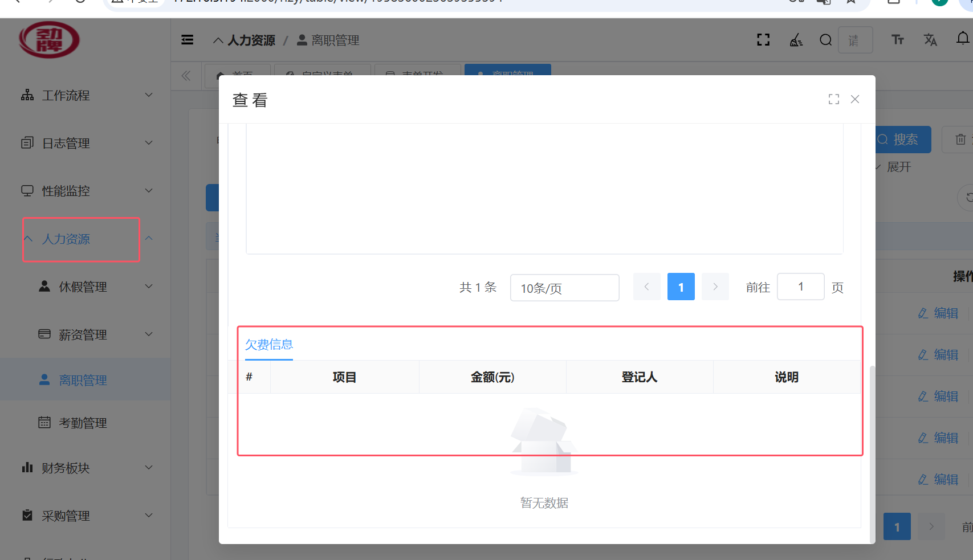The height and width of the screenshot is (560, 973).
Task: Go to next page in dialog pagination
Action: click(715, 287)
